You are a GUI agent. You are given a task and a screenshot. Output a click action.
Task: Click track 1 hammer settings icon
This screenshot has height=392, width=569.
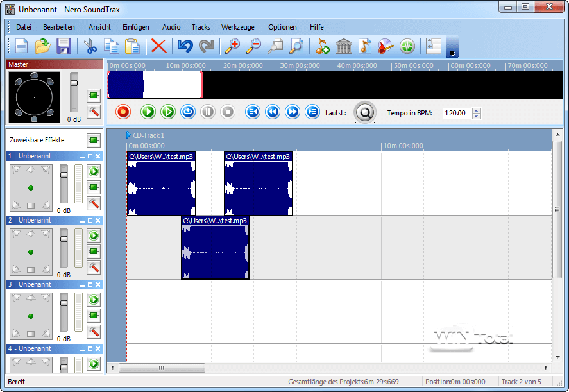pyautogui.click(x=94, y=203)
